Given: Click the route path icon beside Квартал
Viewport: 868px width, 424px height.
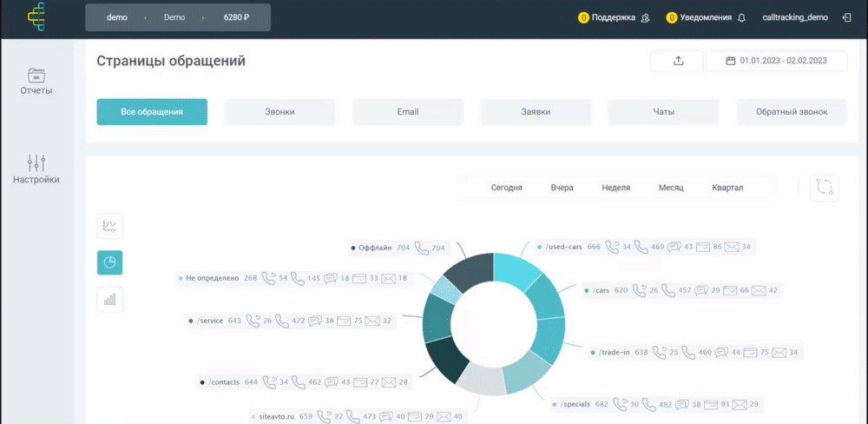Looking at the screenshot, I should coord(825,187).
